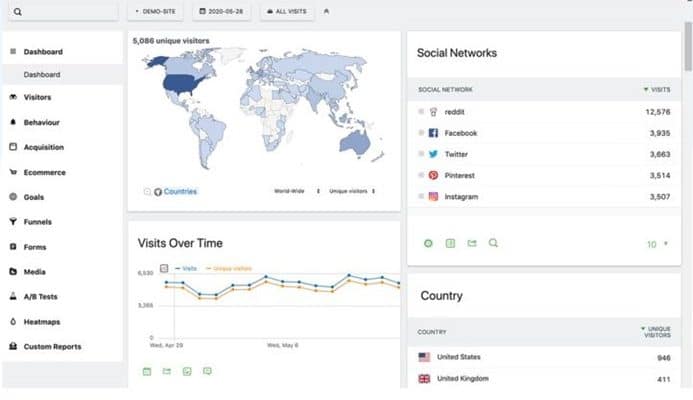Click the zoom-out icon beside Countries on map
The image size is (693, 400).
coord(147,191)
